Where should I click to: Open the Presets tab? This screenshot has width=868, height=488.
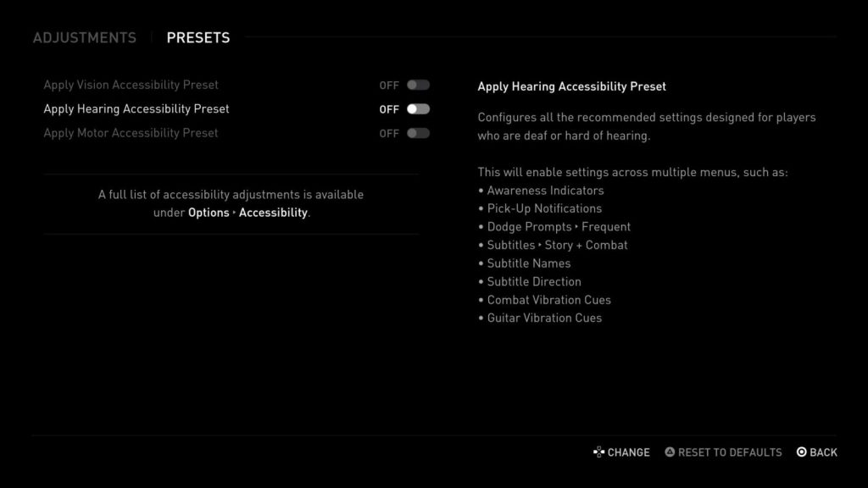pos(198,37)
